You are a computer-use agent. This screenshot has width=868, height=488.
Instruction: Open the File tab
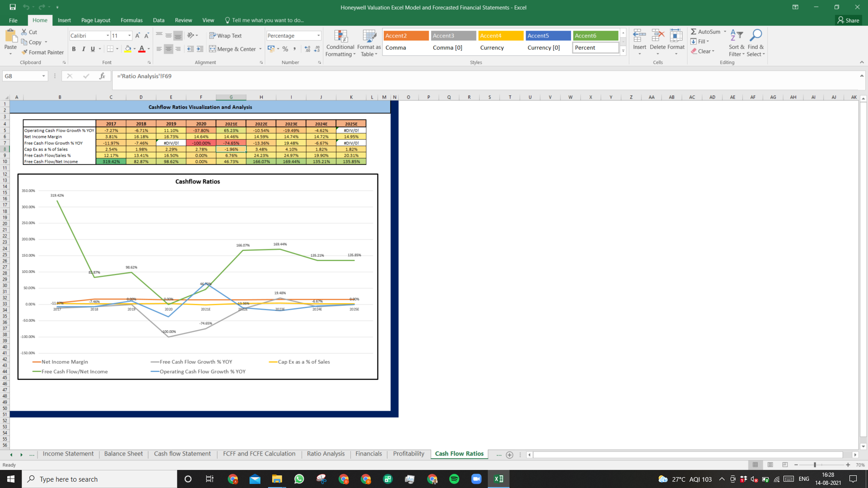pos(13,20)
